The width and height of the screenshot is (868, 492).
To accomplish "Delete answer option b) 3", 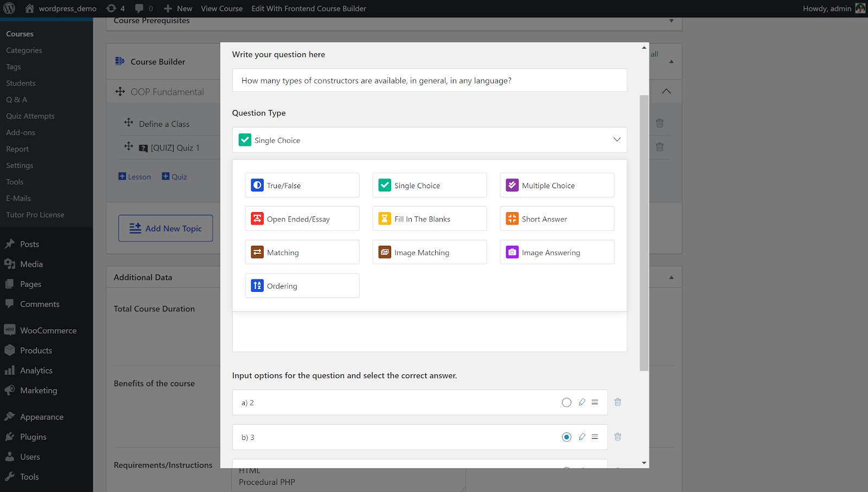I will click(618, 437).
